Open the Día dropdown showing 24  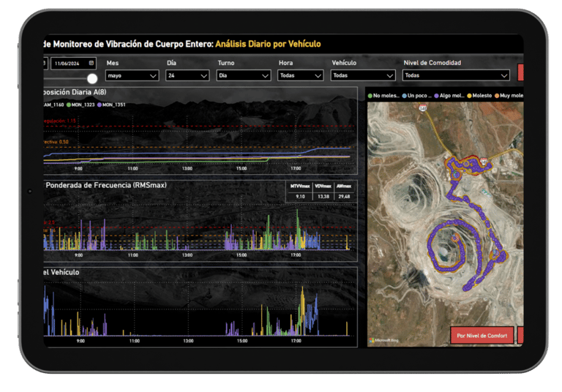(x=187, y=75)
